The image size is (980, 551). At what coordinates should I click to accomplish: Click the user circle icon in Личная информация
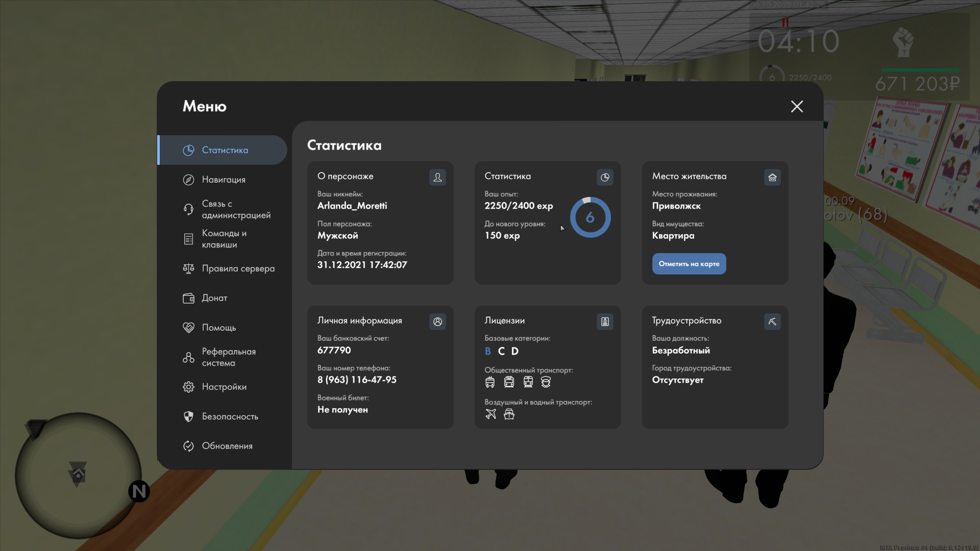[437, 321]
